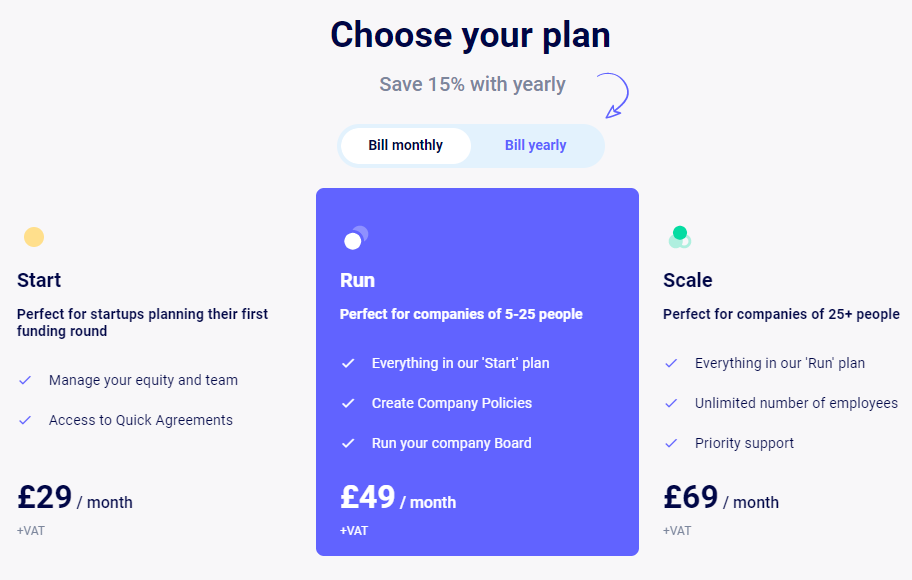Click the curved arrow pointing to yearly billing

click(614, 96)
